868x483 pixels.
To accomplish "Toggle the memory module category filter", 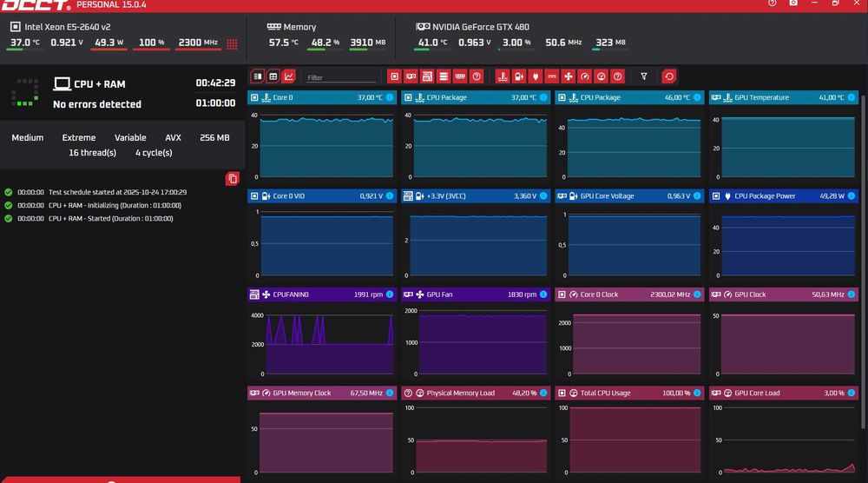I will [460, 76].
